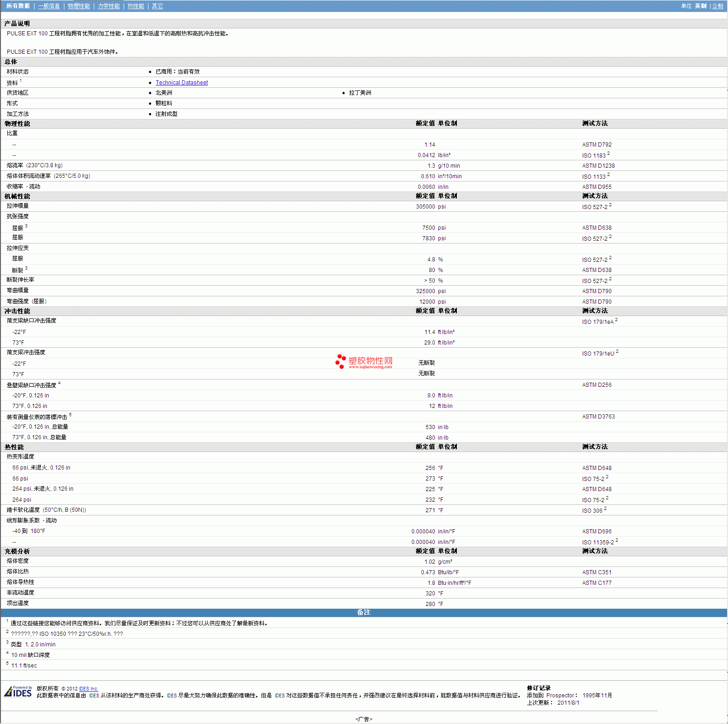This screenshot has width=728, height=724.
Task: Click the <广告> placeholder text
Action: point(364,719)
